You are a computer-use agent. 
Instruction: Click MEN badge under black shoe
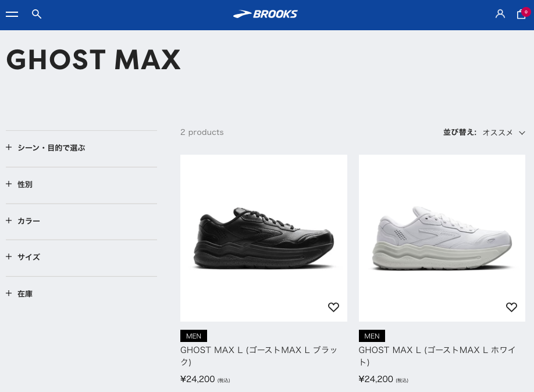(194, 336)
